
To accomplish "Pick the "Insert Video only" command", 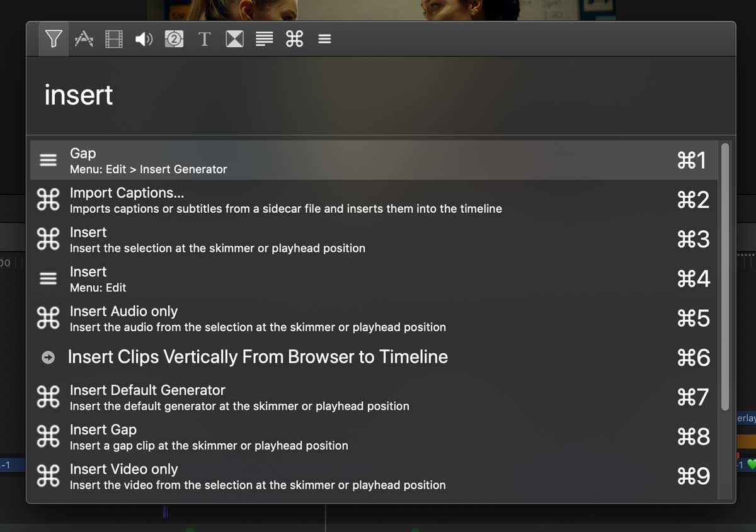I will click(374, 477).
